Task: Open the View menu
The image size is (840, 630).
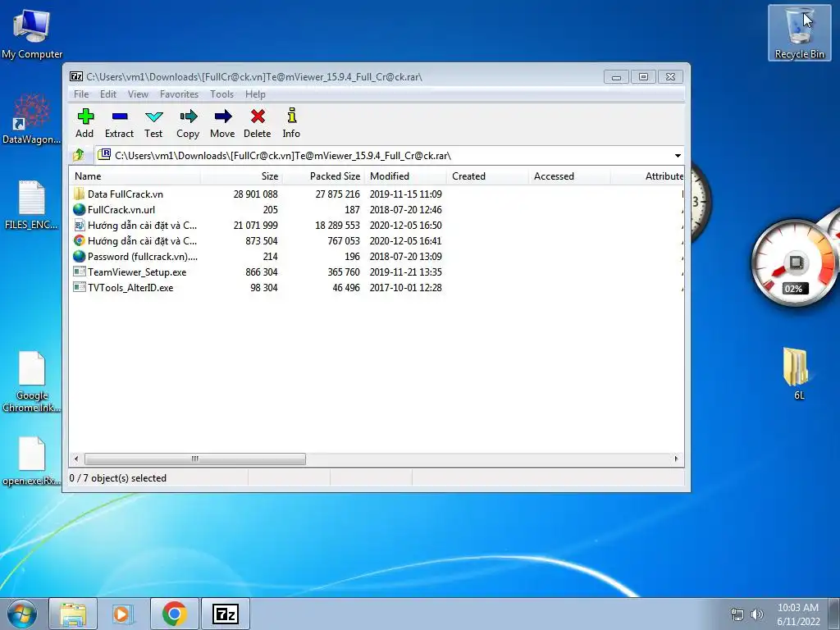Action: click(138, 94)
